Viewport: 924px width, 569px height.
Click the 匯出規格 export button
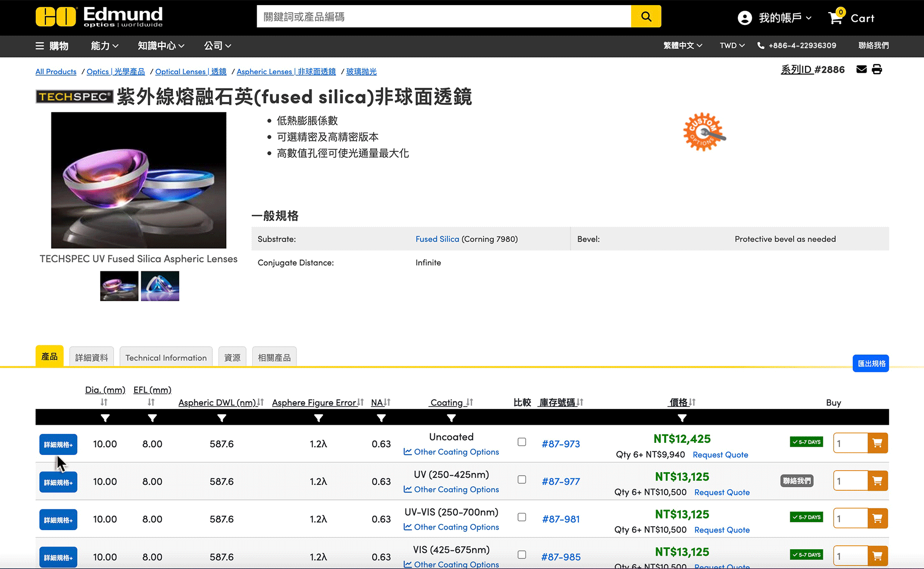click(x=871, y=364)
